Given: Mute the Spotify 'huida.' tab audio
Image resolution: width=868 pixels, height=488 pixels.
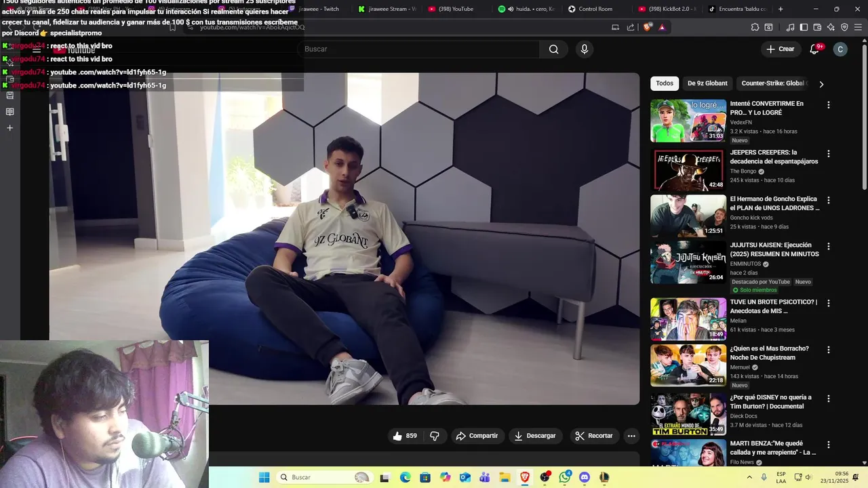Looking at the screenshot, I should (511, 9).
